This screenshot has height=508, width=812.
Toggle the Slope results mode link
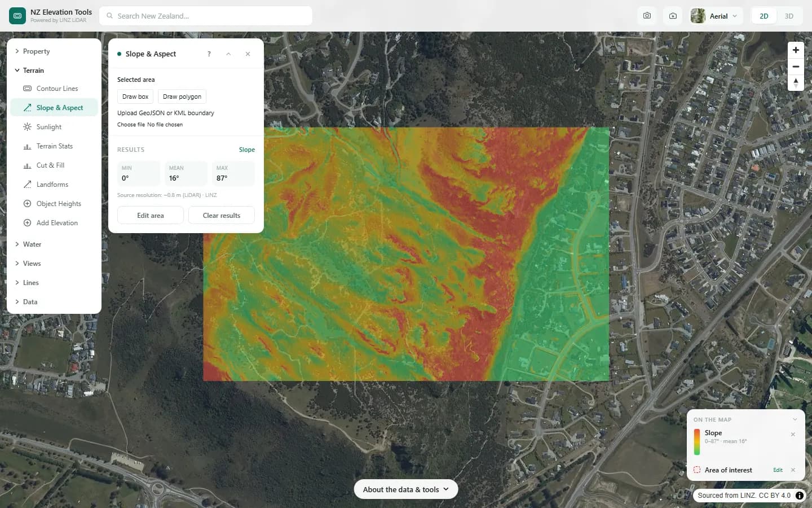[x=247, y=150]
